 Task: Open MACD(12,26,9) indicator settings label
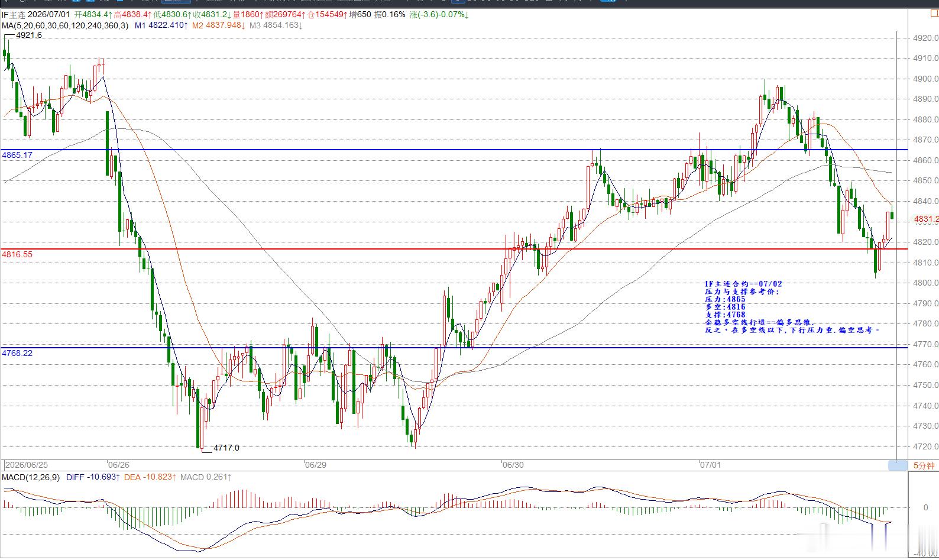pos(31,477)
